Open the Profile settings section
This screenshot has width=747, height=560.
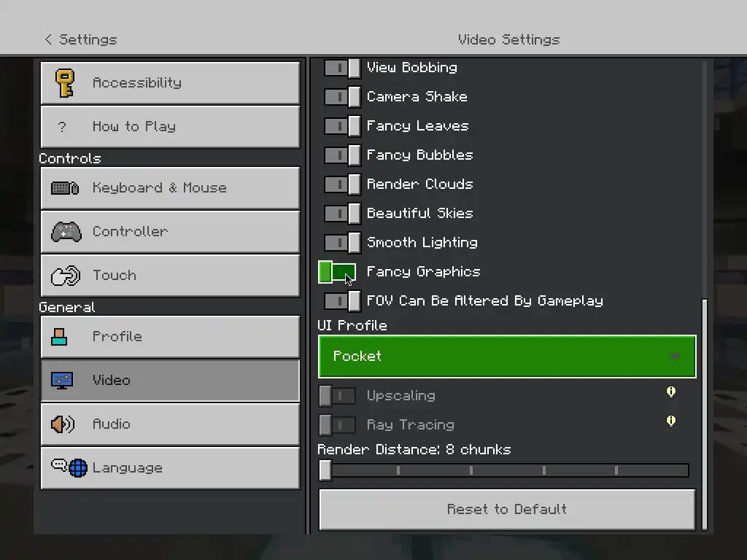170,337
